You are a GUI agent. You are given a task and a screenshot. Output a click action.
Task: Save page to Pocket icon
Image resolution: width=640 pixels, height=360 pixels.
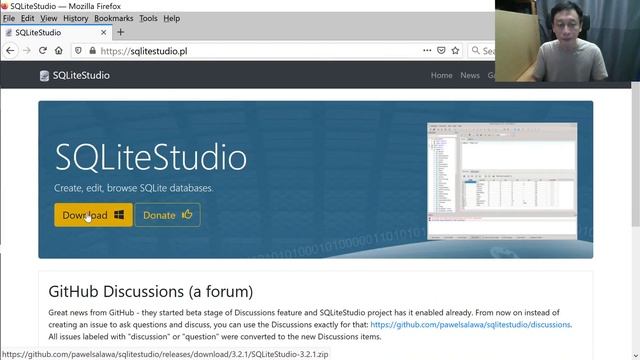tap(441, 51)
